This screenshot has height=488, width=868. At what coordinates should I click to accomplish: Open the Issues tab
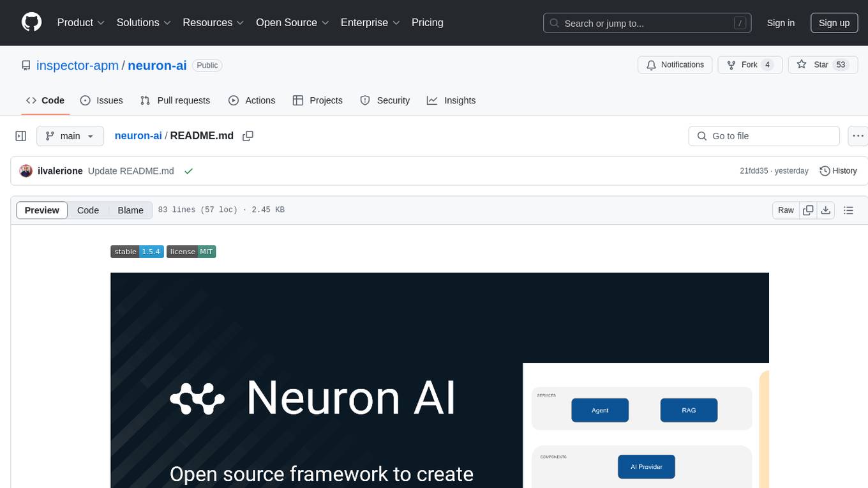pos(101,100)
